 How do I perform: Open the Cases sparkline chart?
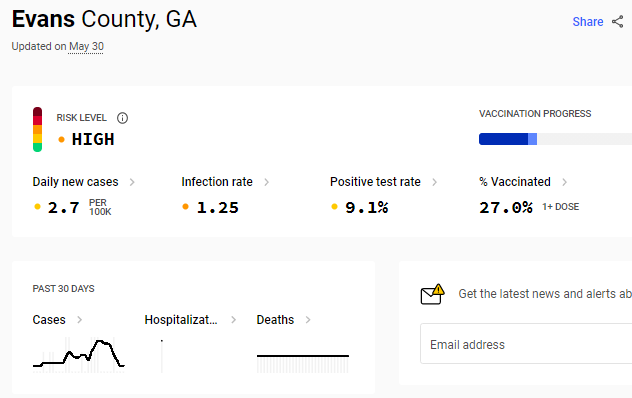[79, 355]
